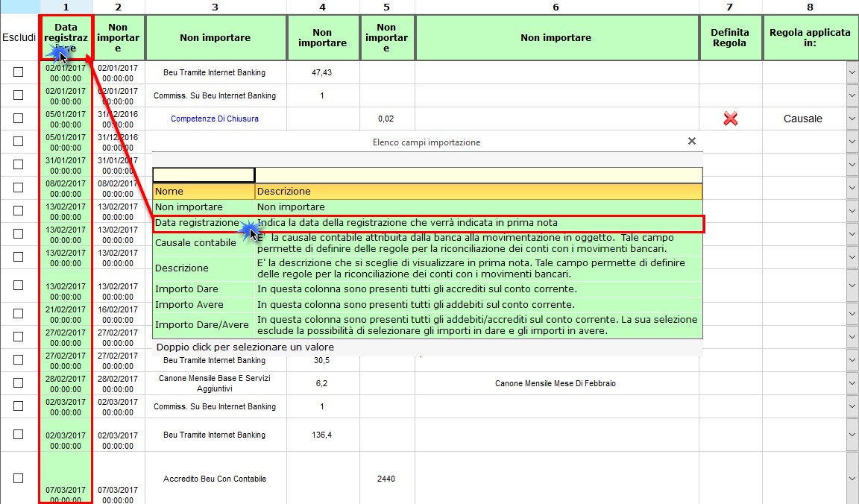This screenshot has width=859, height=504.
Task: Check the Escludi box for the 08/02/2017 row
Action: coord(18,187)
